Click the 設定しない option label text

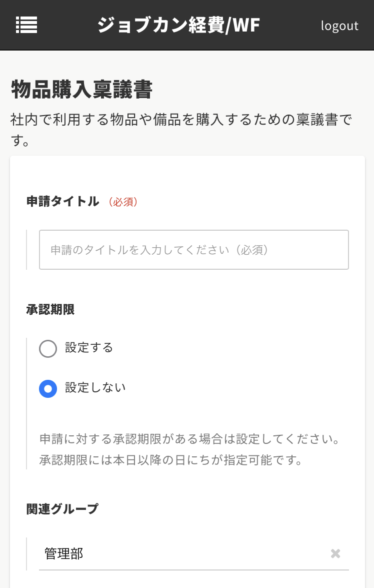pos(95,388)
